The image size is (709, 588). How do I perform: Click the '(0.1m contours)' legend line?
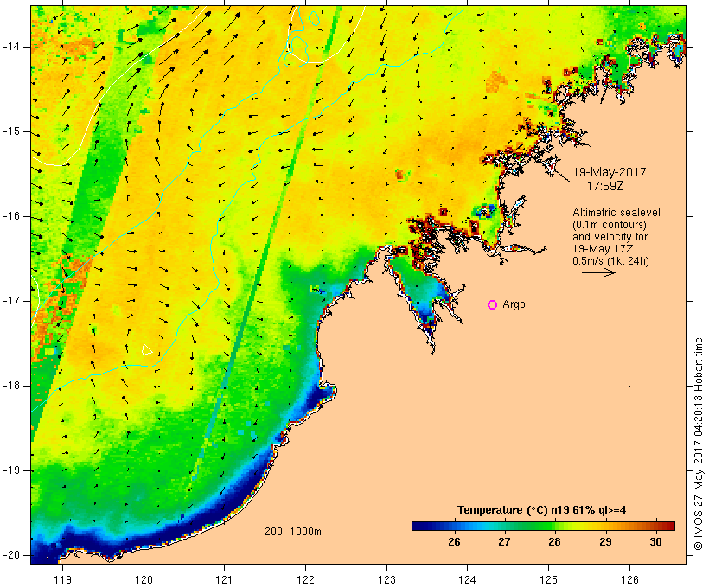point(610,225)
